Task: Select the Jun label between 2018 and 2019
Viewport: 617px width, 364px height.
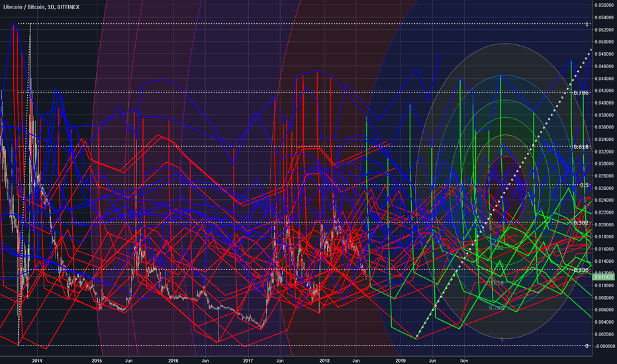Action: click(x=356, y=361)
